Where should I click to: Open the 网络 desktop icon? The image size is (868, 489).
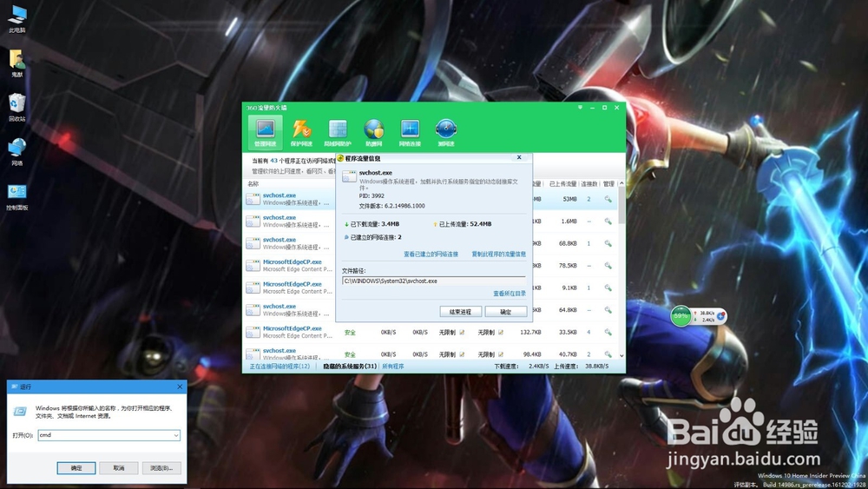pos(17,152)
